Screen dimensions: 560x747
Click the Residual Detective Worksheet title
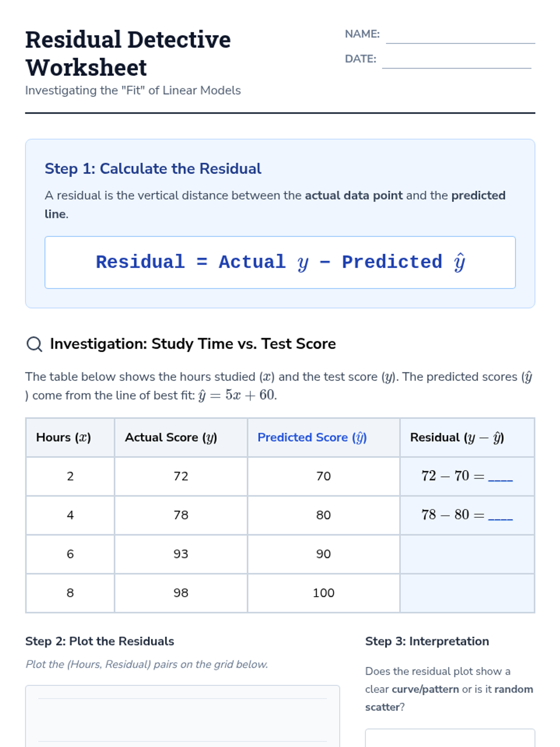click(128, 53)
